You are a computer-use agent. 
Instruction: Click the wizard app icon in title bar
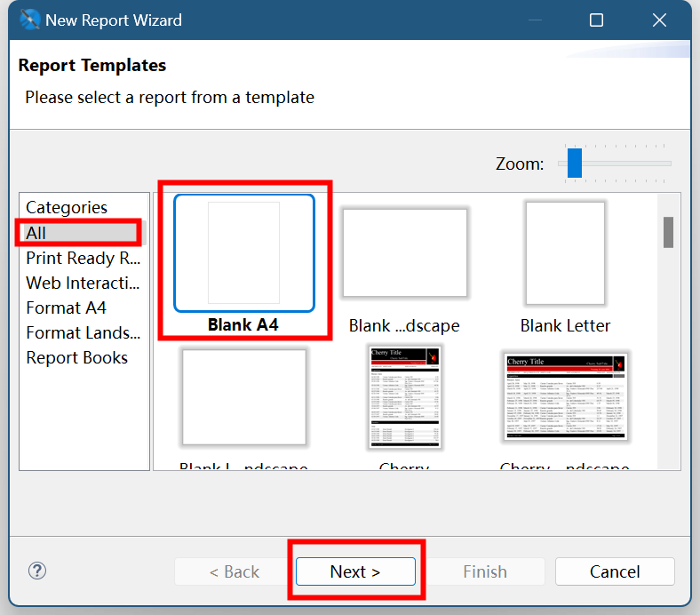[x=29, y=20]
